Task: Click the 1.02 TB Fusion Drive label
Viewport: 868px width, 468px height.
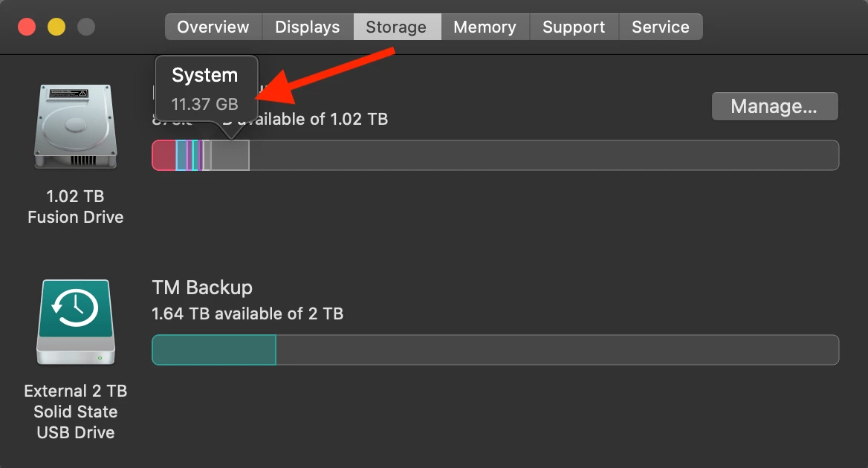Action: (x=75, y=207)
